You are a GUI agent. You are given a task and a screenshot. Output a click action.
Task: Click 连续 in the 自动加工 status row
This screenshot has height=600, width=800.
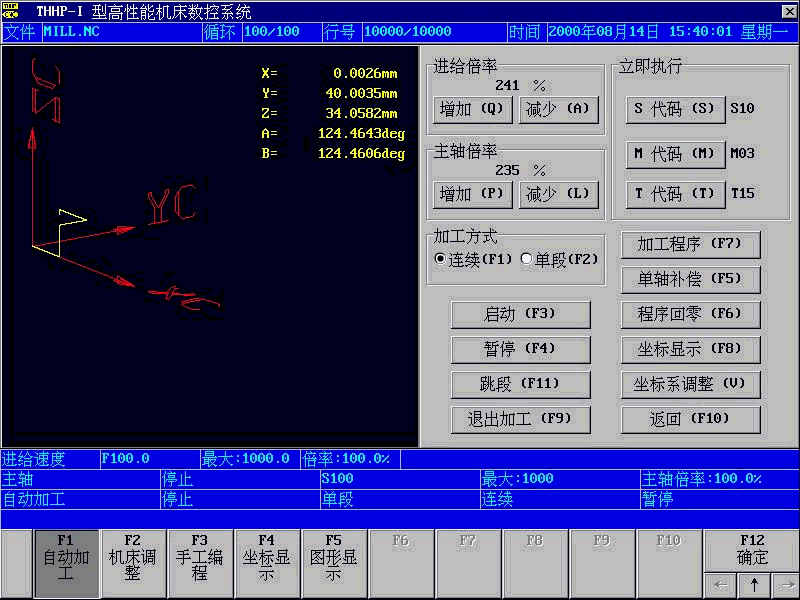[x=497, y=499]
